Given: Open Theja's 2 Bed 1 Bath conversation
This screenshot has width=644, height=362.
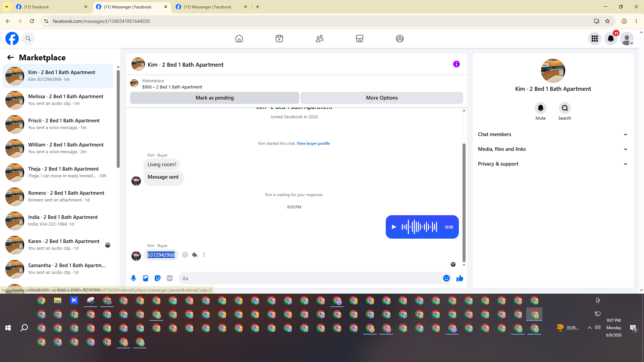Looking at the screenshot, I should pos(58,173).
